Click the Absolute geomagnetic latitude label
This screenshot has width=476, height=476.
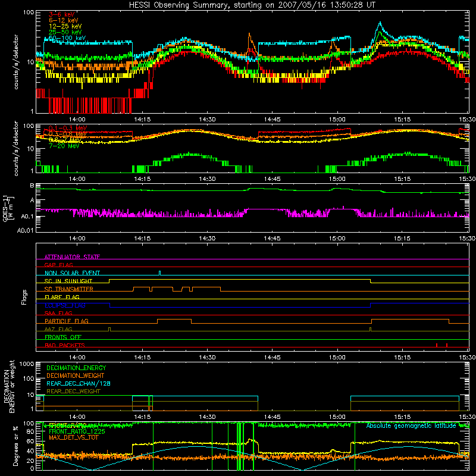pos(411,425)
